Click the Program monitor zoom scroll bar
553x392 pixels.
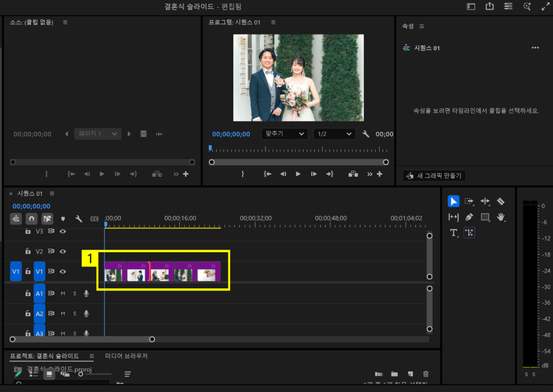tap(299, 162)
